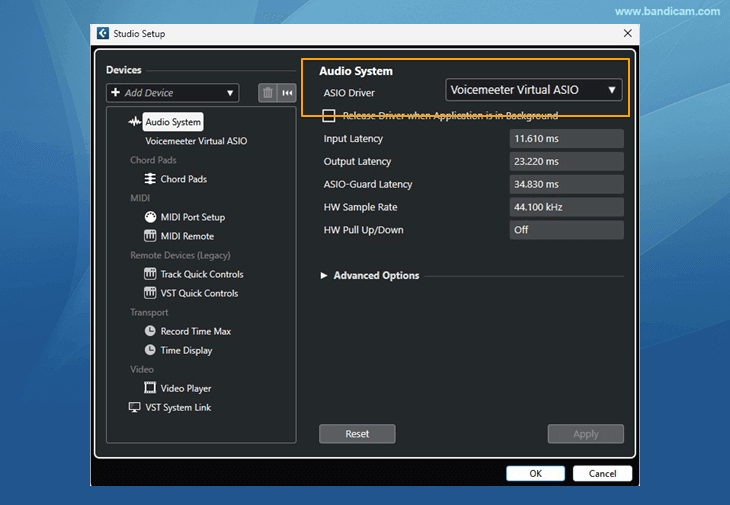Click the HW Pull Up/Down value field
The height and width of the screenshot is (505, 730).
[x=566, y=230]
